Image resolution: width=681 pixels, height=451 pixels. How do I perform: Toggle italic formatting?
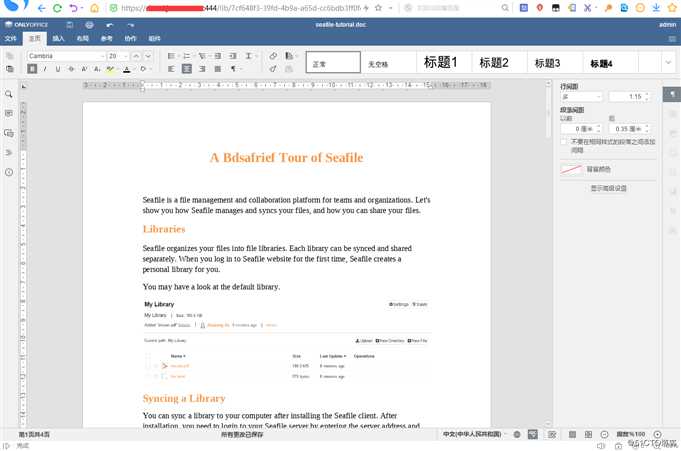tap(45, 69)
